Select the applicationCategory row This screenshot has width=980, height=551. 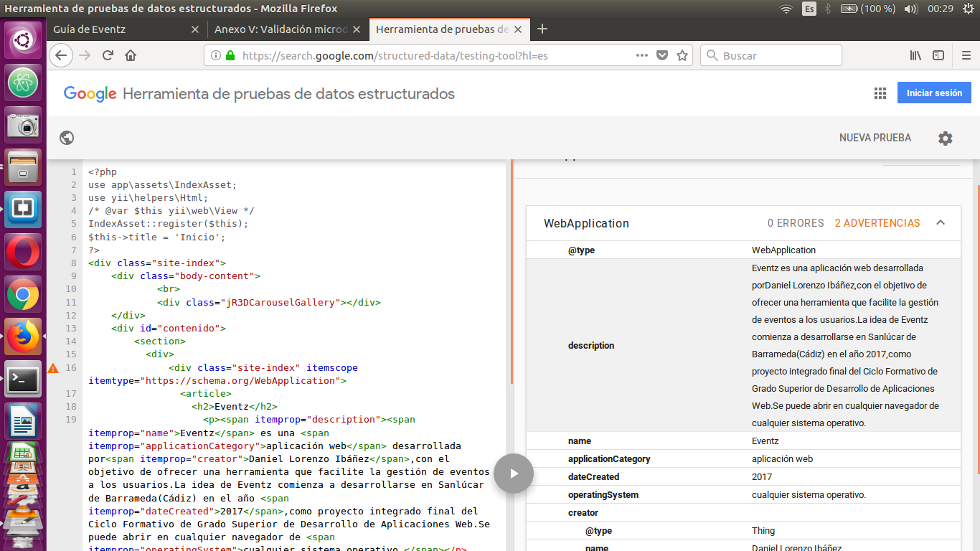(743, 458)
